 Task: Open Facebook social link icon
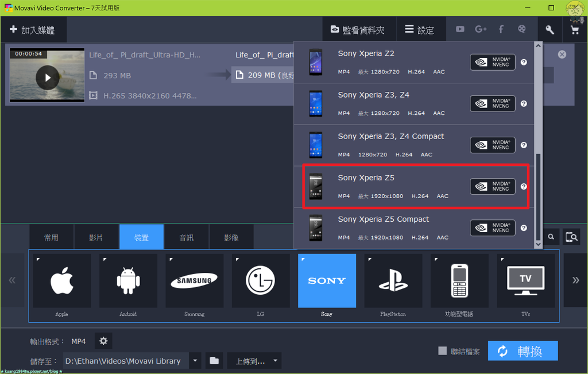pos(501,29)
